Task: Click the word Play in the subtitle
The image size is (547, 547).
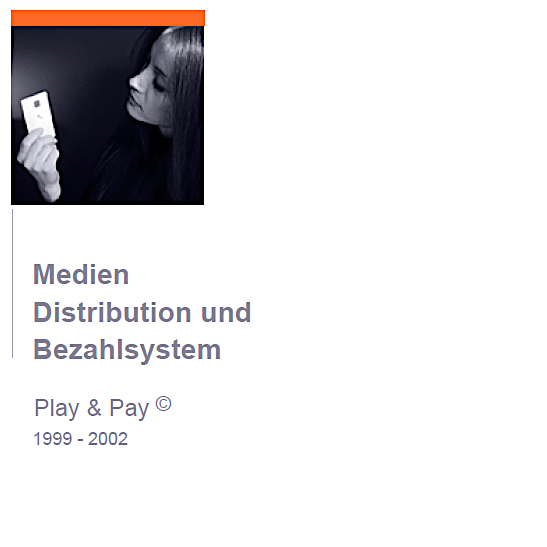Action: tap(57, 408)
